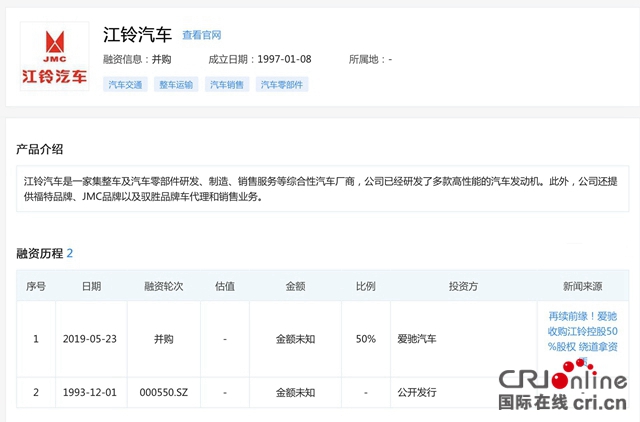Click the 并购 round cell in the table
Viewport: 640px width, 422px height.
click(x=164, y=339)
